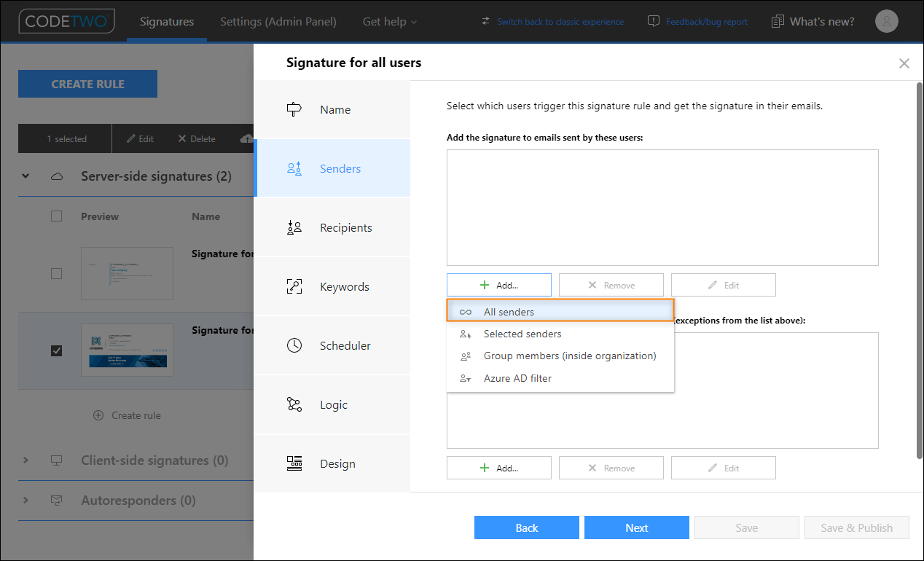924x561 pixels.
Task: Click the lower Remove button for exceptions
Action: click(x=611, y=468)
